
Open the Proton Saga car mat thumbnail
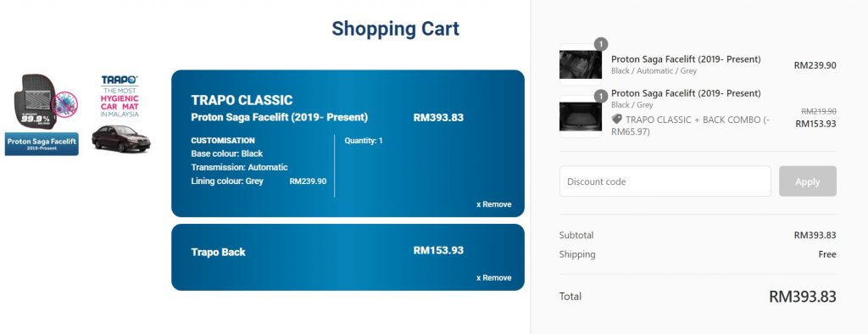pyautogui.click(x=580, y=64)
